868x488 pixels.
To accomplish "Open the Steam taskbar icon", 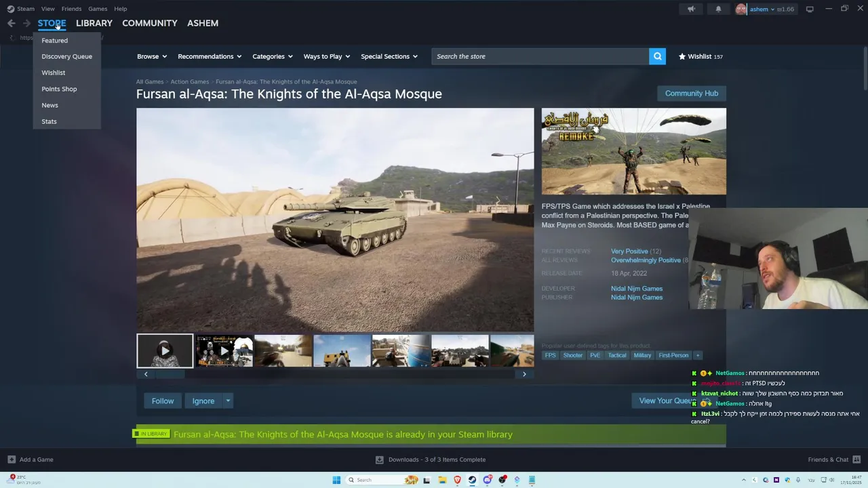I will point(472,480).
